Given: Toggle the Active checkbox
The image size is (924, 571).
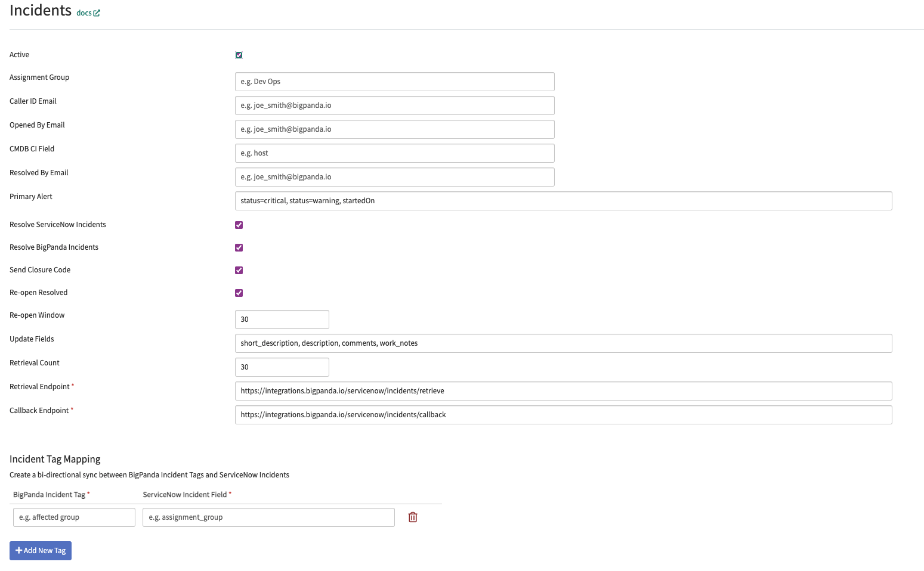Looking at the screenshot, I should (x=239, y=55).
